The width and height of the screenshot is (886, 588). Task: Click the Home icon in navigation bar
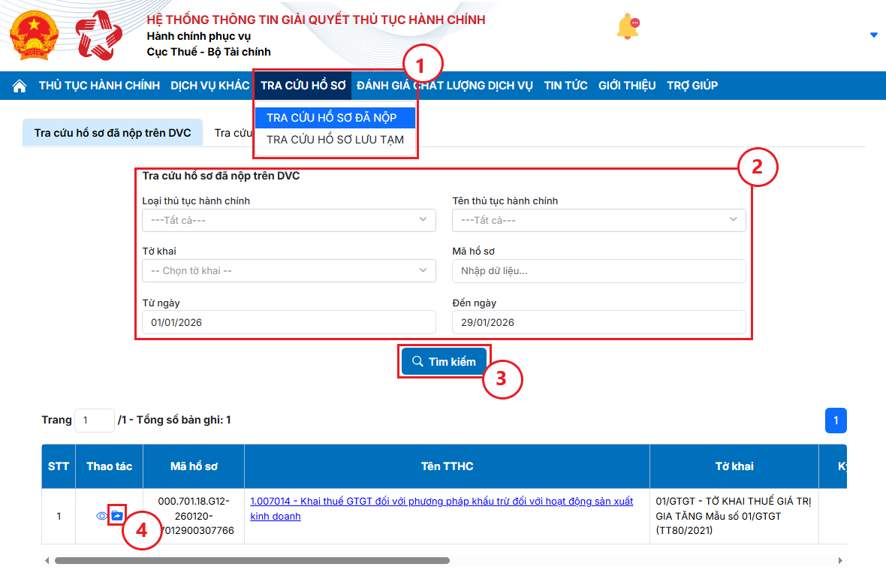tap(20, 86)
